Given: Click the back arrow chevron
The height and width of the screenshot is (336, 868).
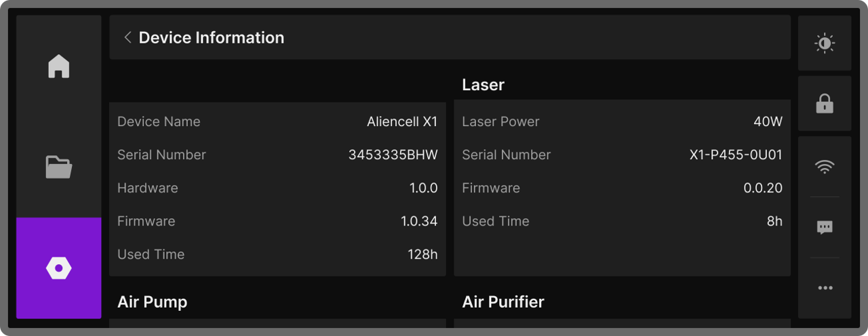Looking at the screenshot, I should click(x=127, y=38).
